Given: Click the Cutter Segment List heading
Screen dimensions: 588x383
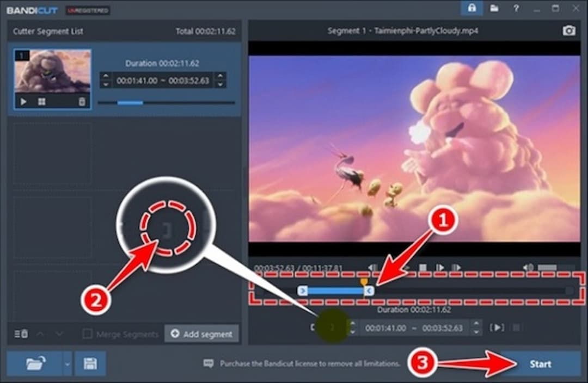Looking at the screenshot, I should click(x=48, y=31).
